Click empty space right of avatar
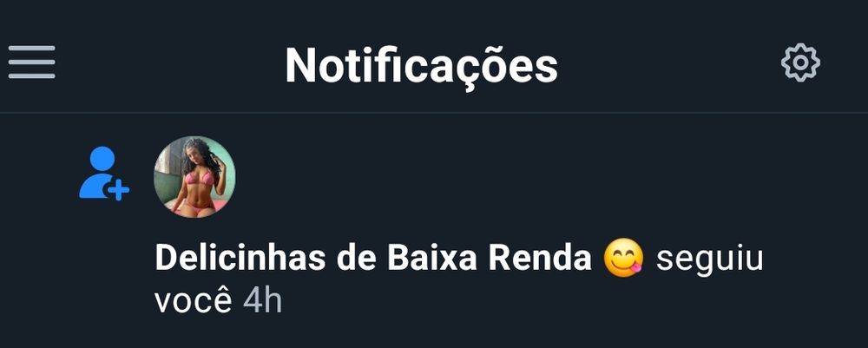This screenshot has height=348, width=868. click(554, 177)
